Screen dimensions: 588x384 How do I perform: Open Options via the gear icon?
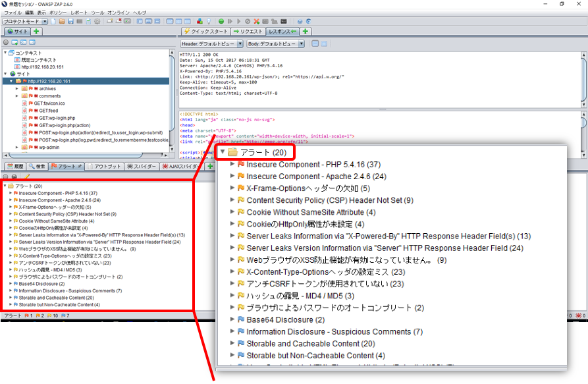[97, 21]
